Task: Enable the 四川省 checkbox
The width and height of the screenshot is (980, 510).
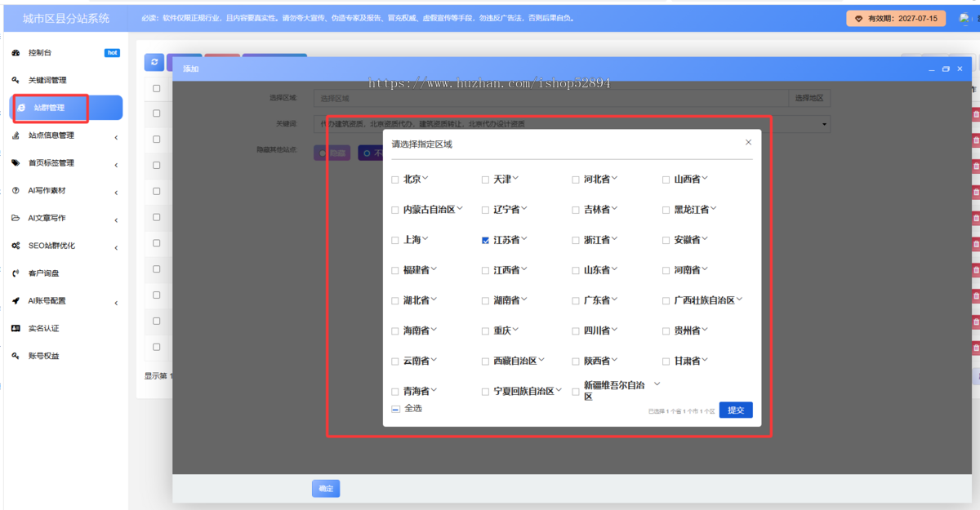Action: point(576,331)
